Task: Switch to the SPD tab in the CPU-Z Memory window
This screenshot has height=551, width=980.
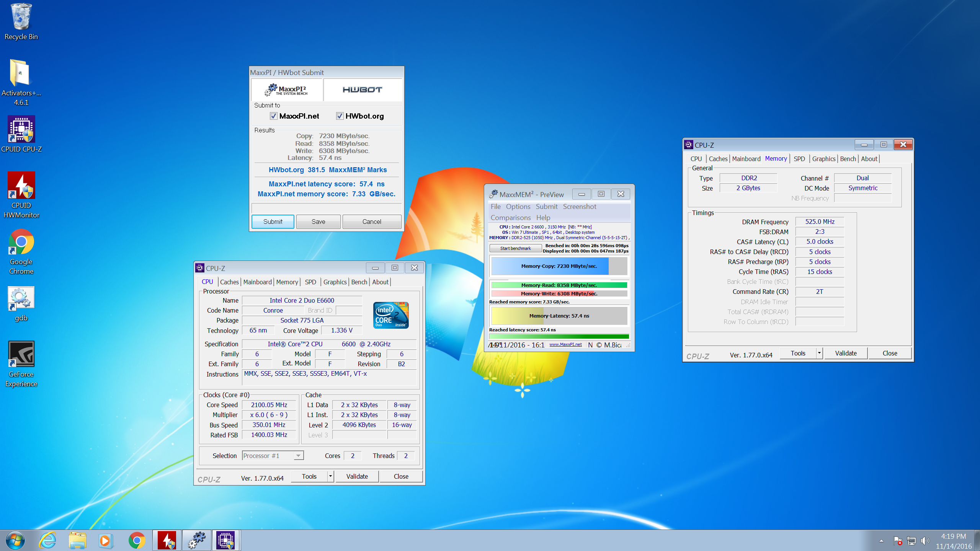Action: (x=799, y=159)
